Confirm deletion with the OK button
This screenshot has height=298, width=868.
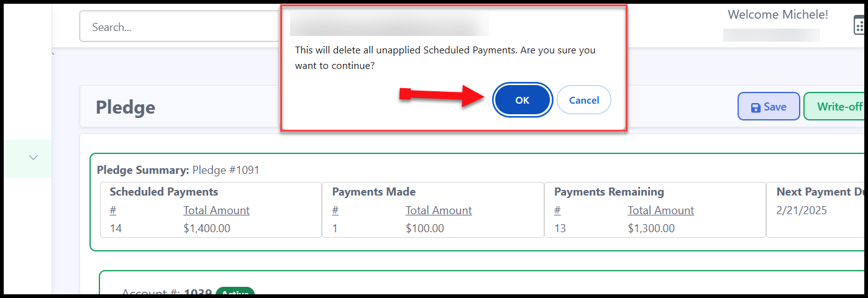click(523, 100)
